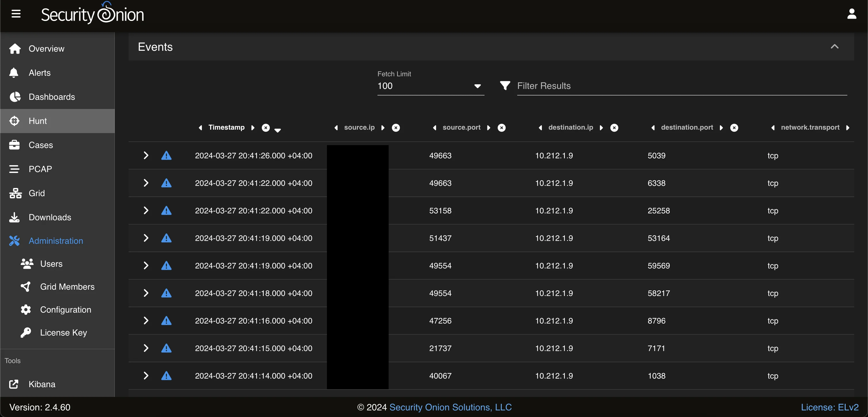Click the filter funnel icon

pyautogui.click(x=505, y=85)
